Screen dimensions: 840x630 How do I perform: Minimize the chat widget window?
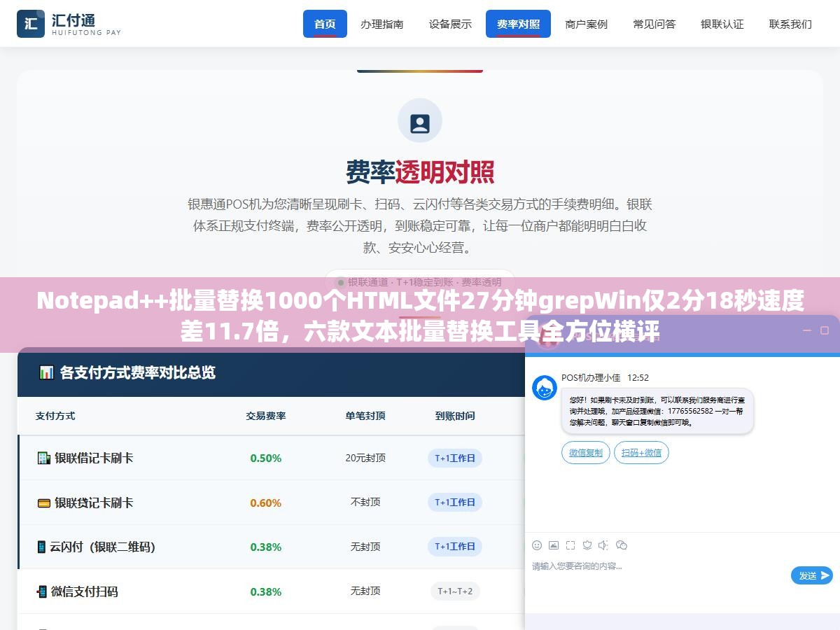[x=806, y=330]
